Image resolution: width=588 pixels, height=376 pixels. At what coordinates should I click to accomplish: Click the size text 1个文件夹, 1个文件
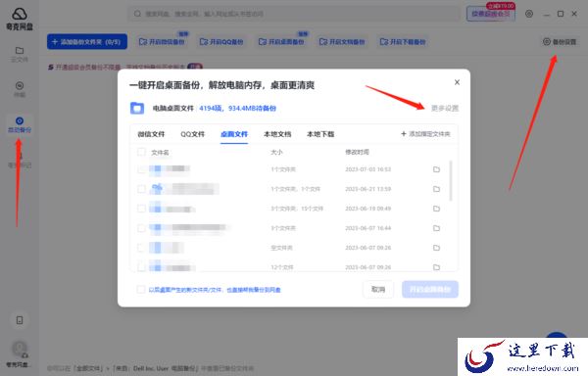pyautogui.click(x=296, y=189)
